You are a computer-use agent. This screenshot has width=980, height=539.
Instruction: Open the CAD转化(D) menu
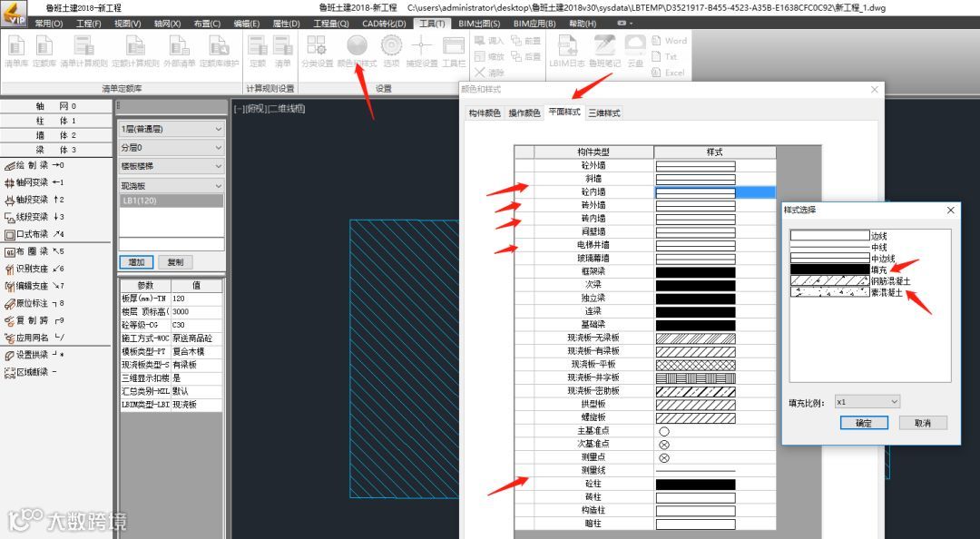384,23
